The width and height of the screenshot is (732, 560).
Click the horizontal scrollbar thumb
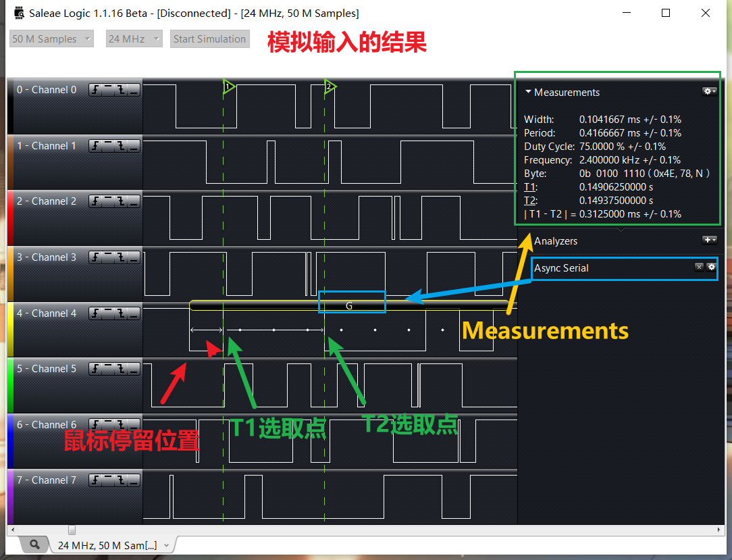click(72, 530)
